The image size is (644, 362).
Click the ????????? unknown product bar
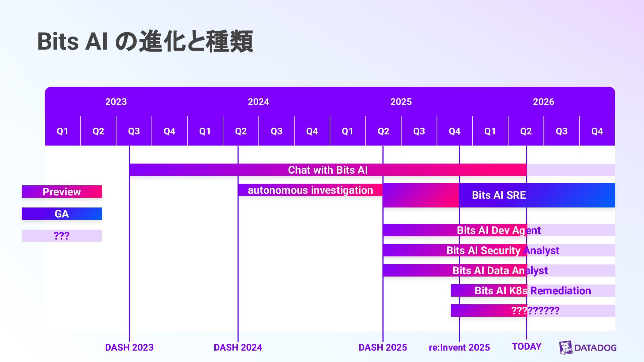click(x=535, y=311)
